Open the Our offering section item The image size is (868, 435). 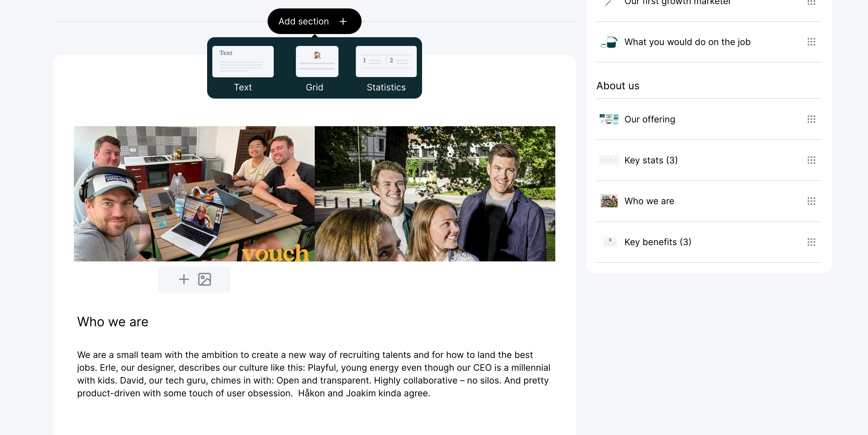click(x=649, y=119)
